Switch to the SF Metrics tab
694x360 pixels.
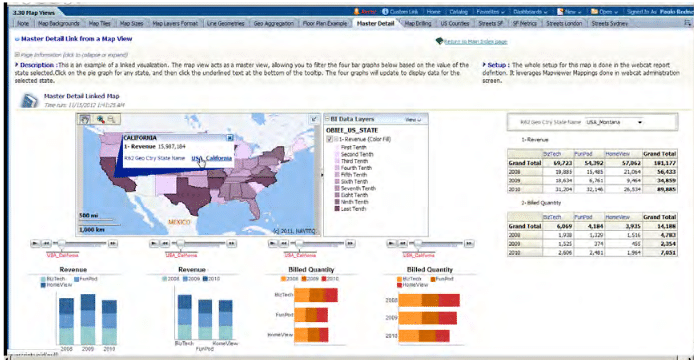tap(524, 23)
